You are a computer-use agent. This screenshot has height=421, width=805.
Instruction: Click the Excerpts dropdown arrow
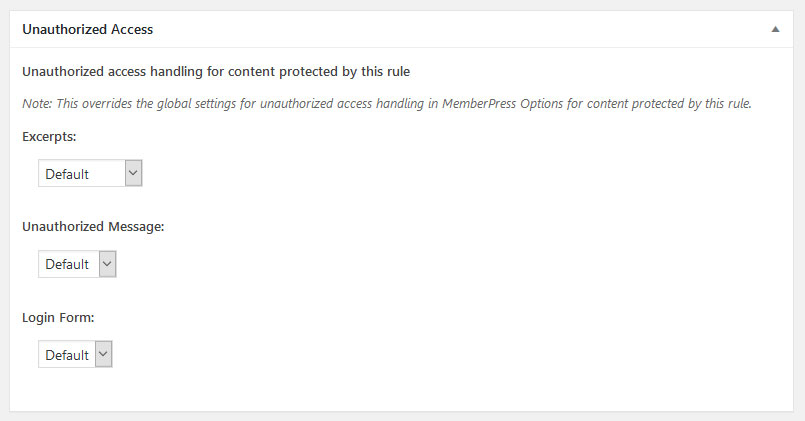133,173
